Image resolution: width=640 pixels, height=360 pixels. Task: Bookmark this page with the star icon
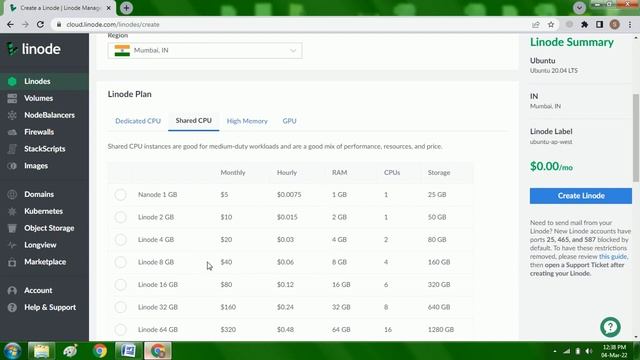(x=551, y=24)
